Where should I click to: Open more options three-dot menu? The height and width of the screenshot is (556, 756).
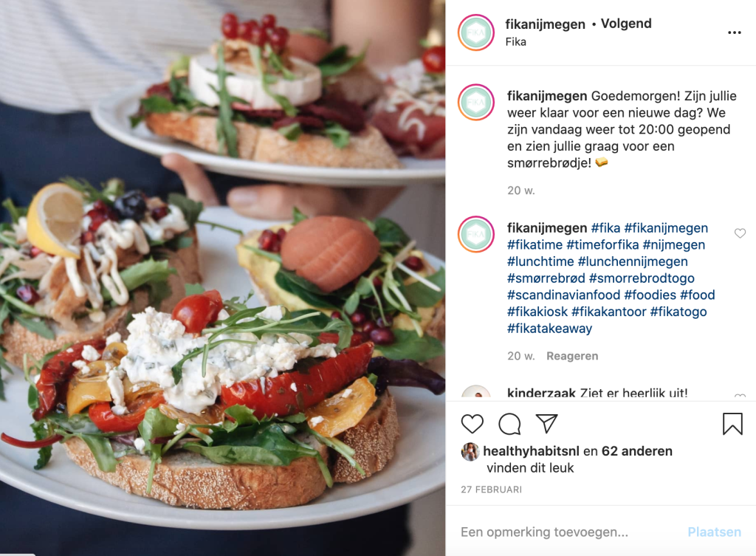[735, 32]
